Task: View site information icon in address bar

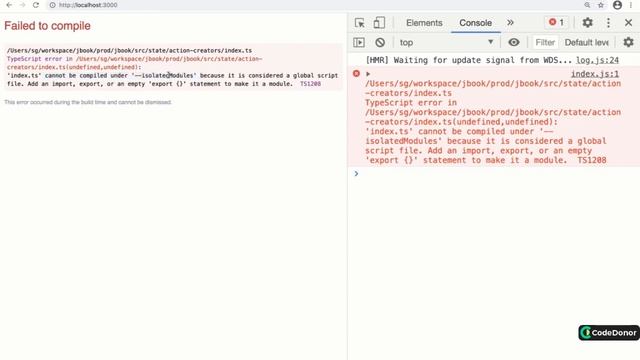Action: pos(52,5)
